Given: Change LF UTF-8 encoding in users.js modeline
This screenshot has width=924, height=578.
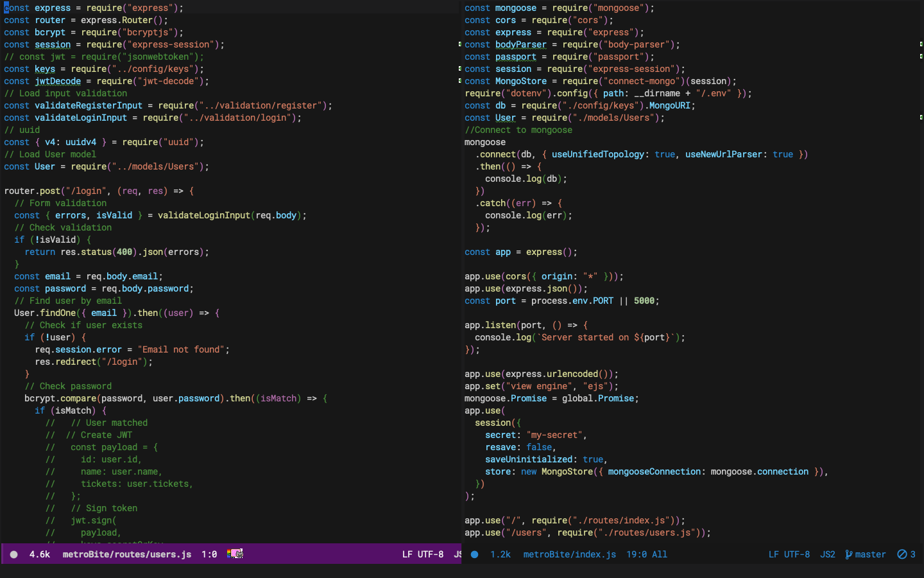Looking at the screenshot, I should pos(422,554).
